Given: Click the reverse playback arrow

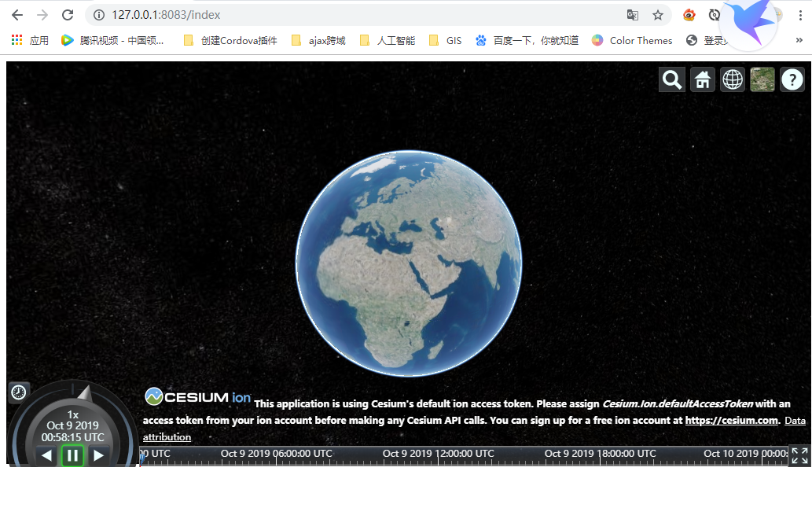Looking at the screenshot, I should pyautogui.click(x=46, y=455).
